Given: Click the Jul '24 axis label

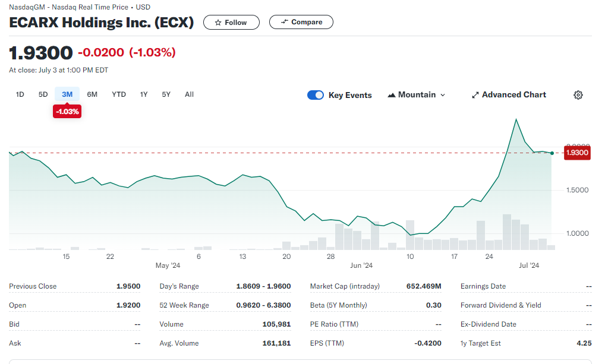Looking at the screenshot, I should coord(529,265).
